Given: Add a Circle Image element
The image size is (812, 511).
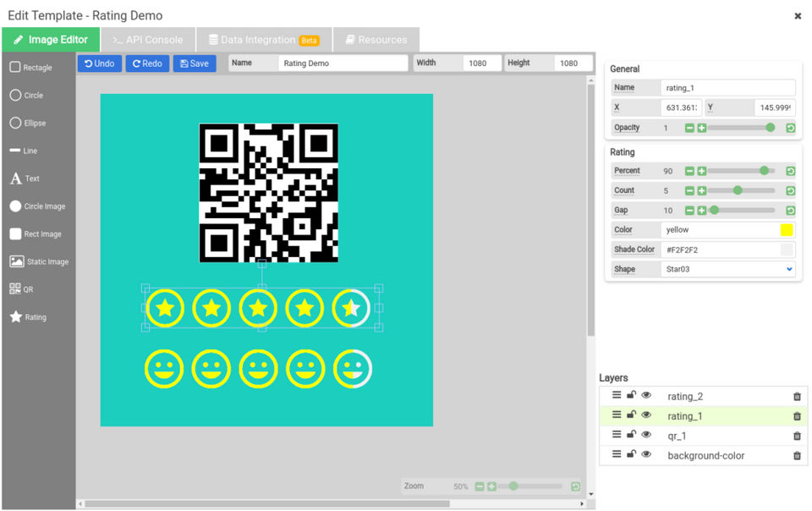Looking at the screenshot, I should click(37, 206).
